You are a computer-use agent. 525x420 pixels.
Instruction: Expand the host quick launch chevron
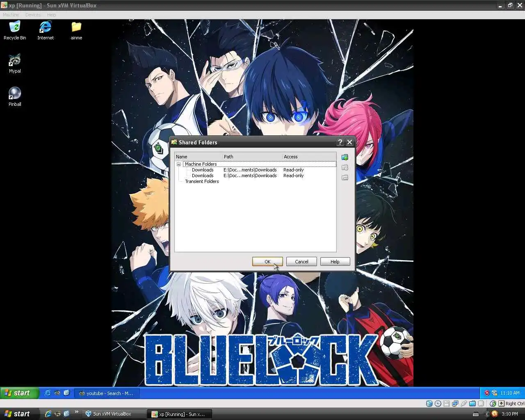point(76,412)
